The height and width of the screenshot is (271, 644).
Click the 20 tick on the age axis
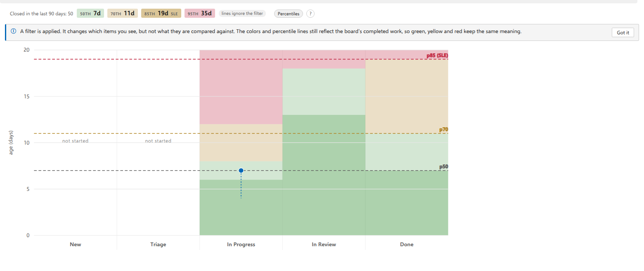click(27, 50)
